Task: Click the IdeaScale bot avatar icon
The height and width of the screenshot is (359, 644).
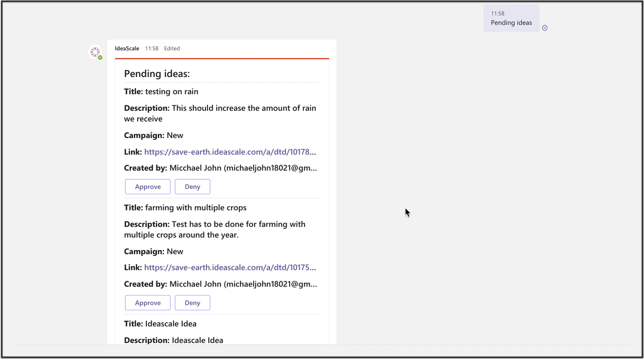Action: [95, 52]
